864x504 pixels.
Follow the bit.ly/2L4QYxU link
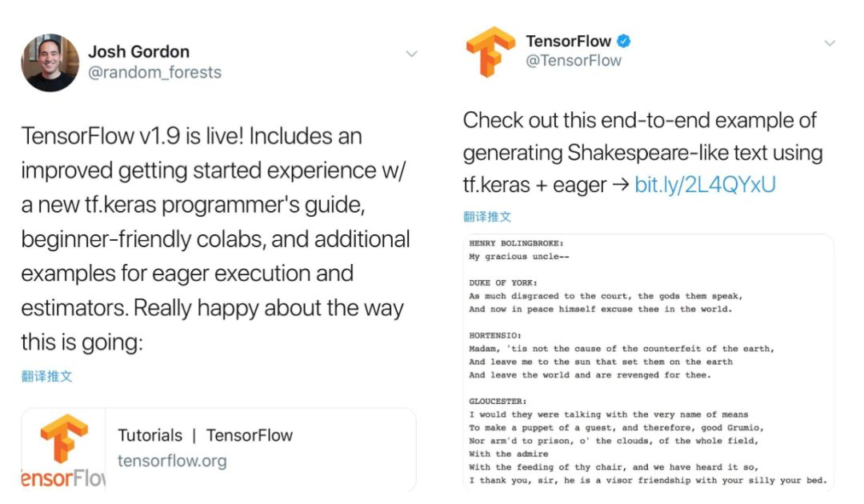705,186
